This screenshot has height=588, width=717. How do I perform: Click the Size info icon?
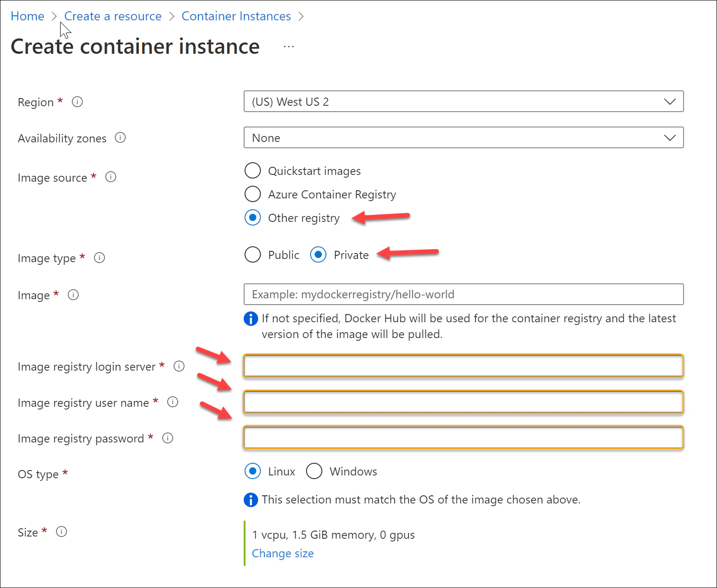61,532
